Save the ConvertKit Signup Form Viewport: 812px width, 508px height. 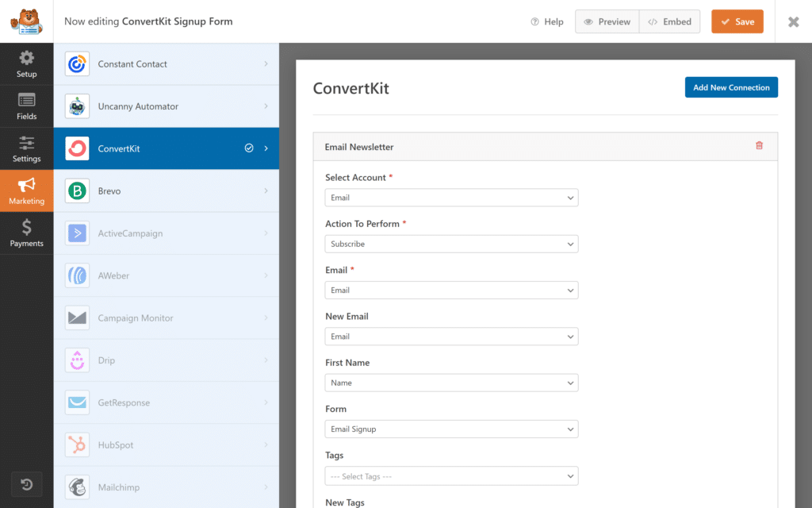737,21
